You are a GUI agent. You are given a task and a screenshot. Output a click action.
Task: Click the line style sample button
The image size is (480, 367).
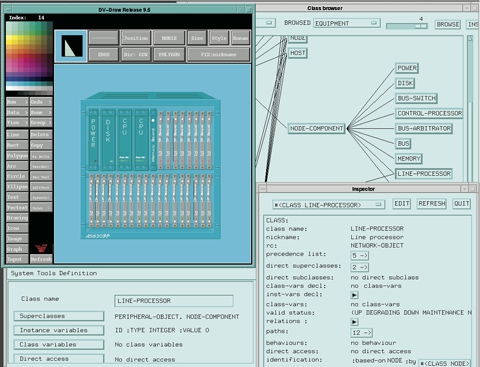pos(104,38)
